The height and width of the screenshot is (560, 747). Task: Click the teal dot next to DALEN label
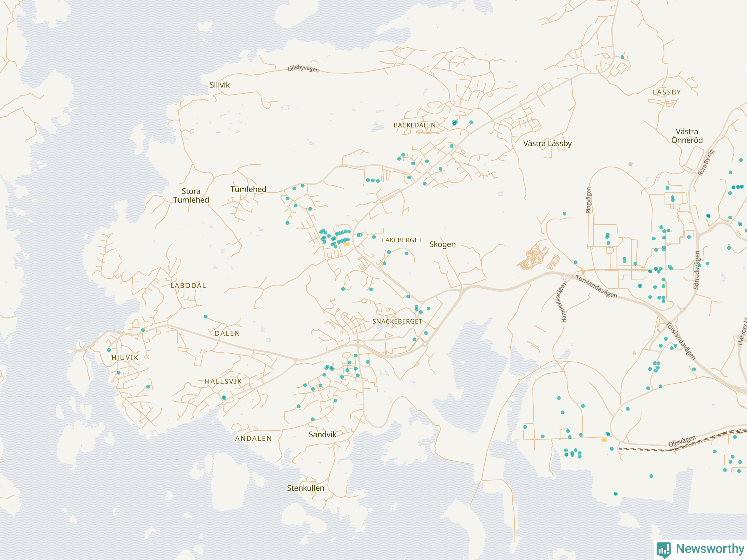tap(206, 317)
